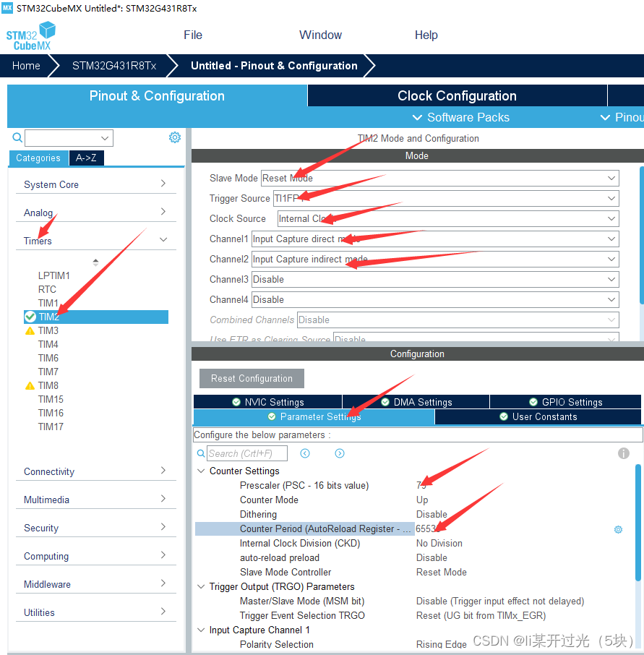Expand the Analog category
Viewport: 644px width, 655px height.
click(x=95, y=213)
